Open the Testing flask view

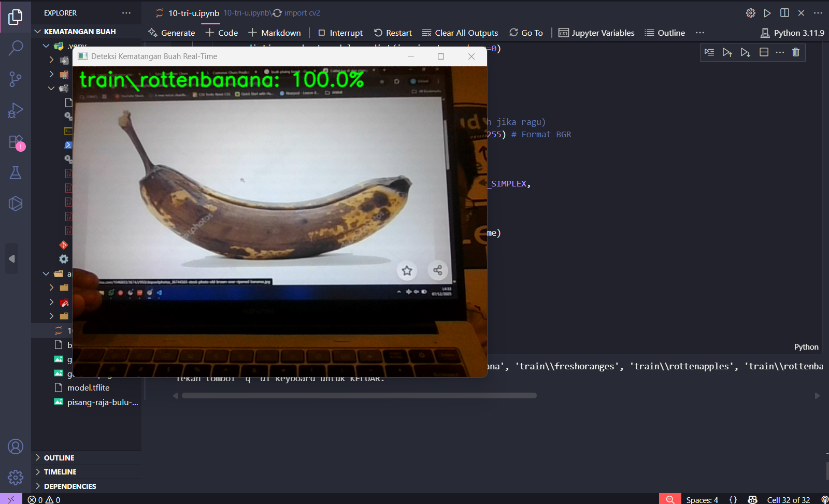click(x=16, y=172)
